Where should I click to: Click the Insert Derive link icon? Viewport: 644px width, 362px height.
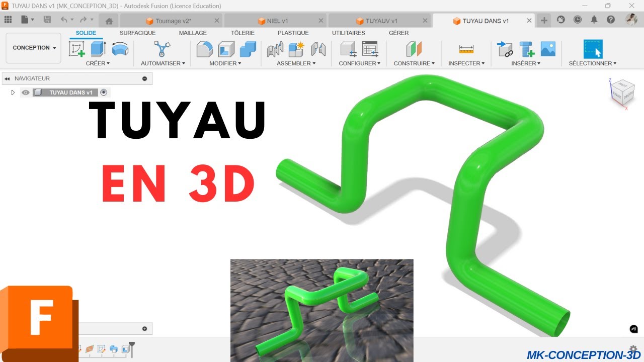point(504,49)
